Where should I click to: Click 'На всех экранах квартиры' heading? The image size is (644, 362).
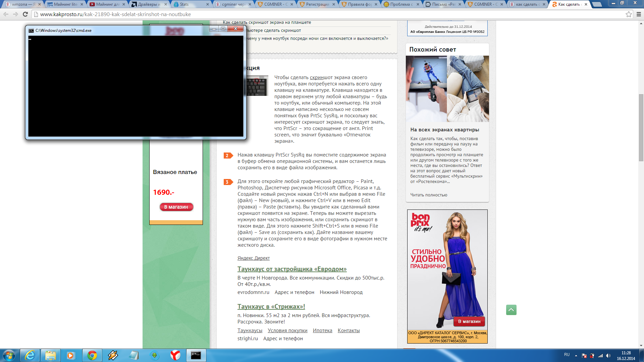point(444,130)
